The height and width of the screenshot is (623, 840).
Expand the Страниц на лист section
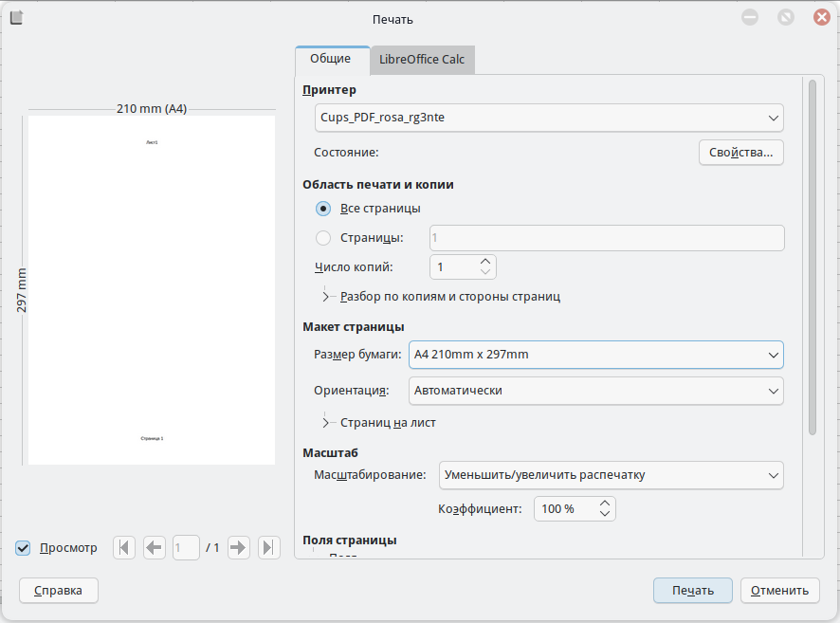tap(326, 423)
